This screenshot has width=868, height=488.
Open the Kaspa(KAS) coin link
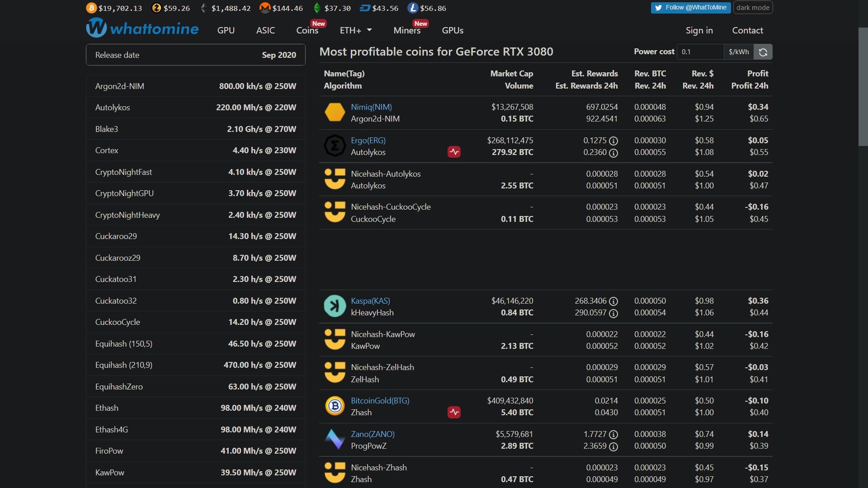370,301
